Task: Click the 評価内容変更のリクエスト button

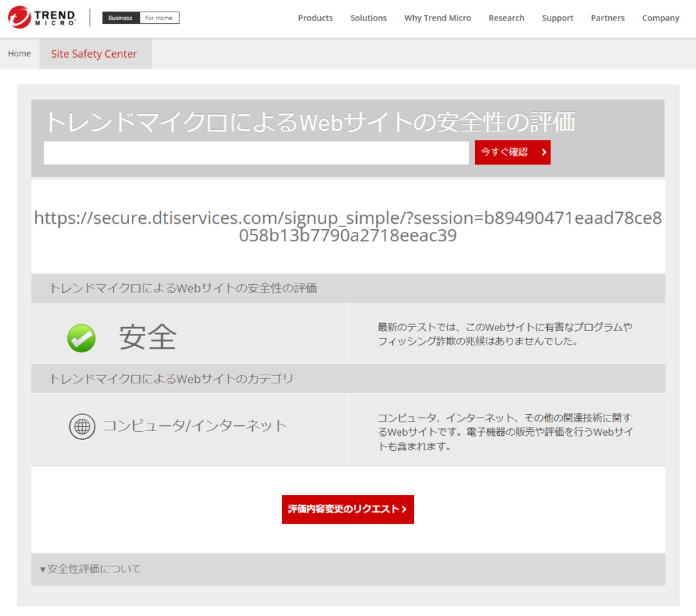Action: point(347,509)
